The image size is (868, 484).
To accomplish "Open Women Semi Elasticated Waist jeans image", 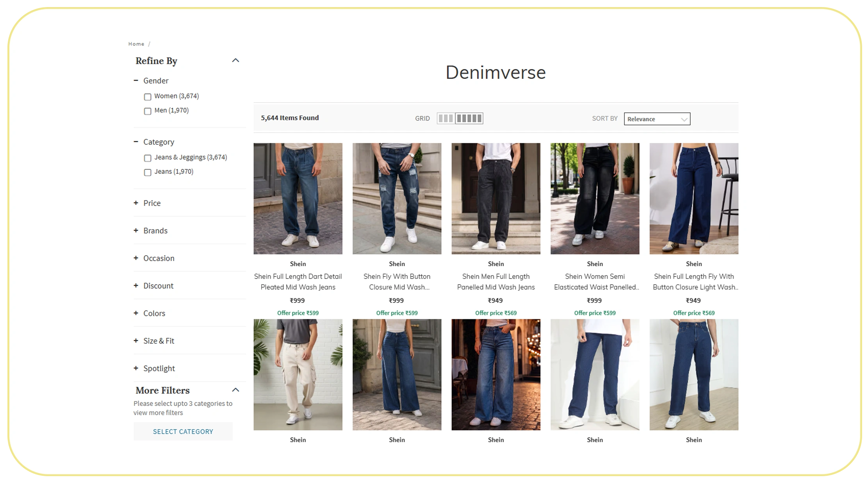I will click(595, 198).
